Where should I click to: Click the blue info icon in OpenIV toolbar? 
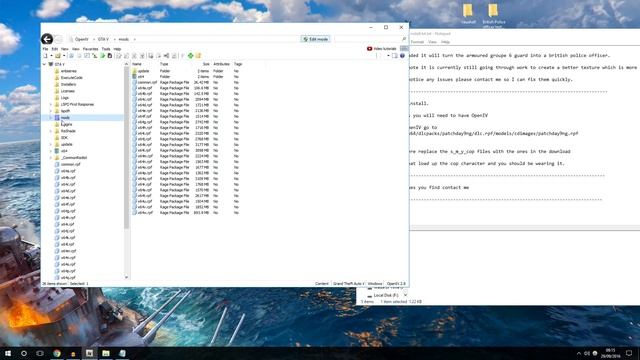click(402, 56)
